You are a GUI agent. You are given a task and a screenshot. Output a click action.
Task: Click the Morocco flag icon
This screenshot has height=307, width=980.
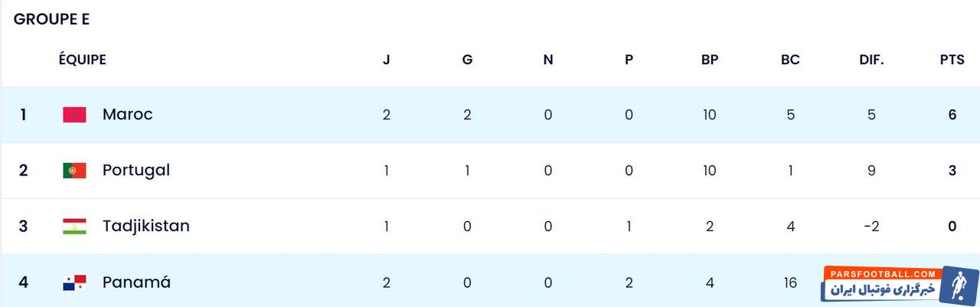[x=74, y=115]
